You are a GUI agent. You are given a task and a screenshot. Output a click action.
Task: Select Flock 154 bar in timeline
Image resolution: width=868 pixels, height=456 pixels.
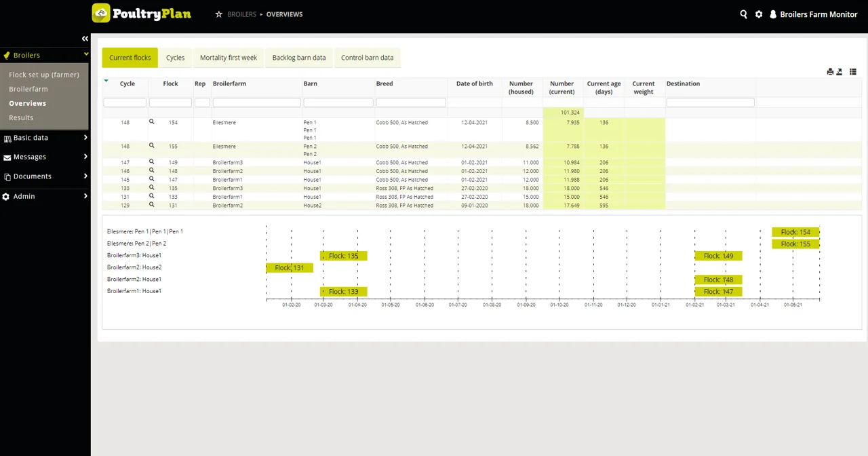[x=795, y=232]
